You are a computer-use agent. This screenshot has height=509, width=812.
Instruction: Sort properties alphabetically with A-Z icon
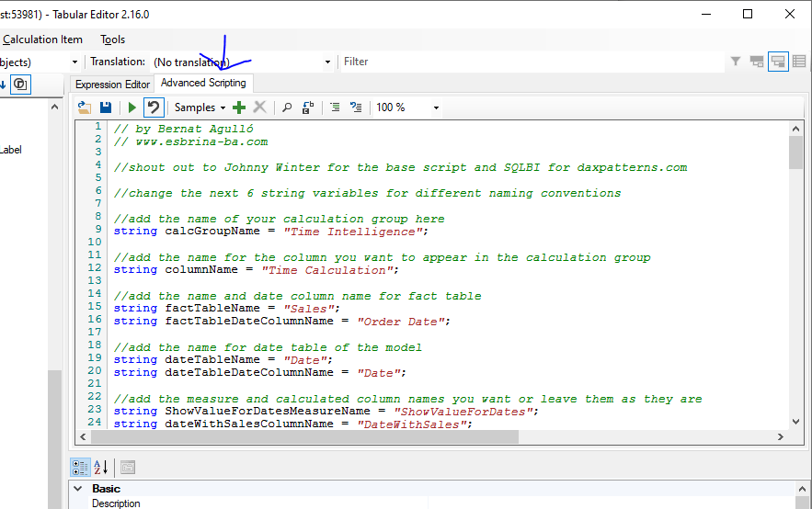[101, 467]
